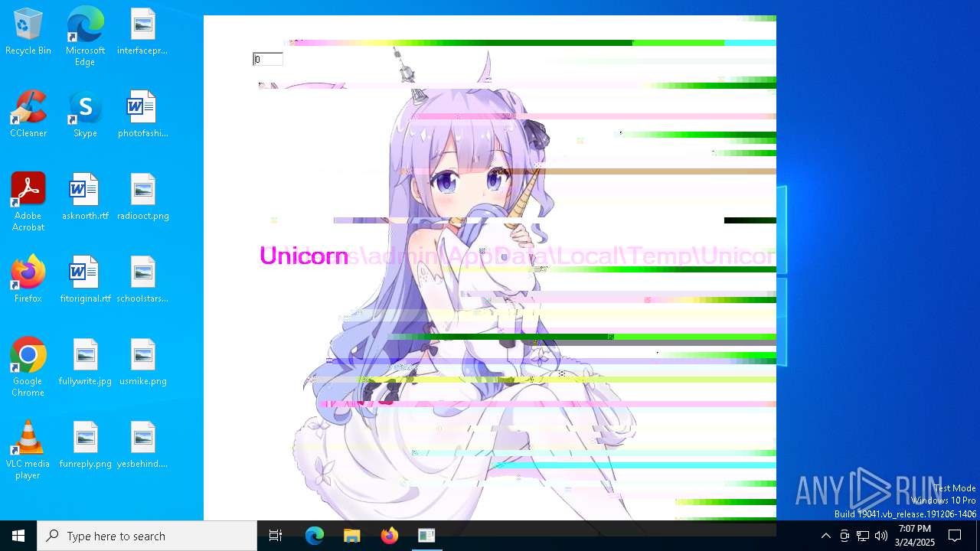Screen dimensions: 980x551
Task: Open the Action Center notifications
Action: 955,536
